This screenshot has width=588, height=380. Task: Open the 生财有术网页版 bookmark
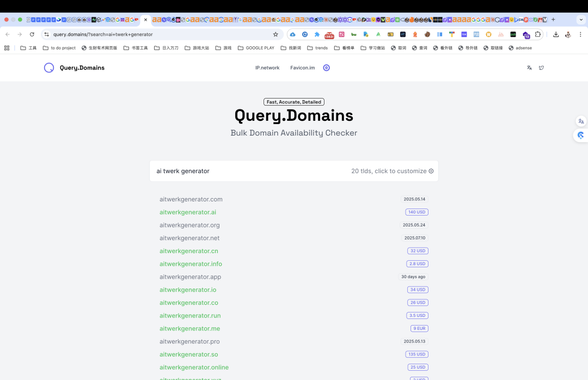point(100,48)
